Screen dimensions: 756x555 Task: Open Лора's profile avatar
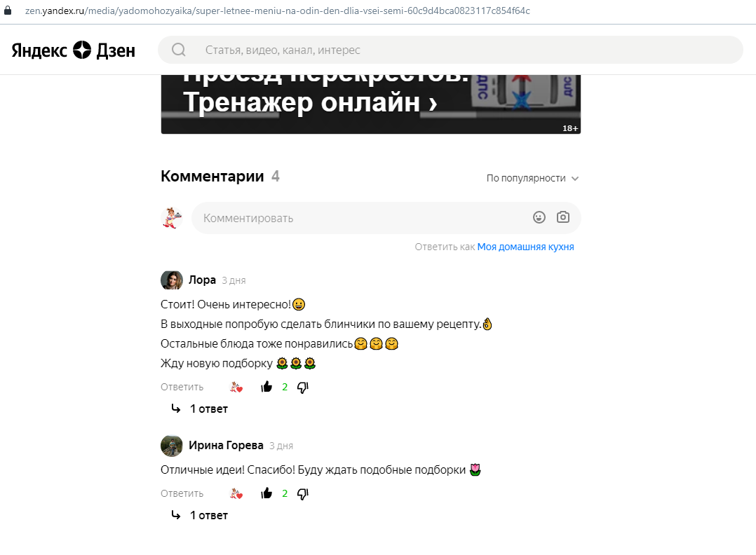pos(172,280)
